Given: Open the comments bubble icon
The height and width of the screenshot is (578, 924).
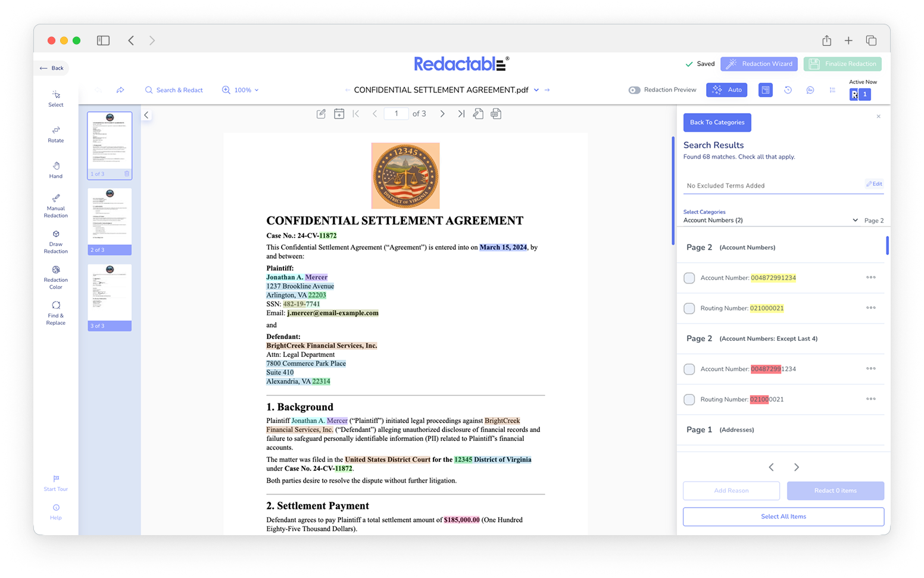Looking at the screenshot, I should coord(810,90).
